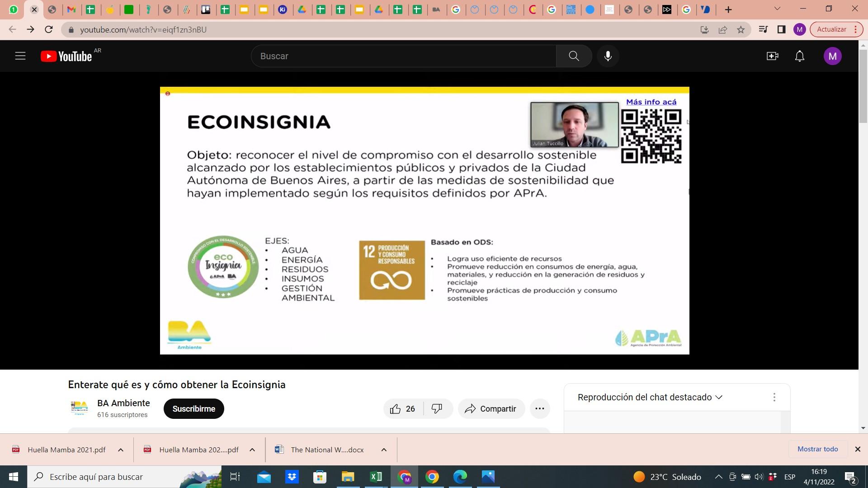Open the notifications bell

800,56
